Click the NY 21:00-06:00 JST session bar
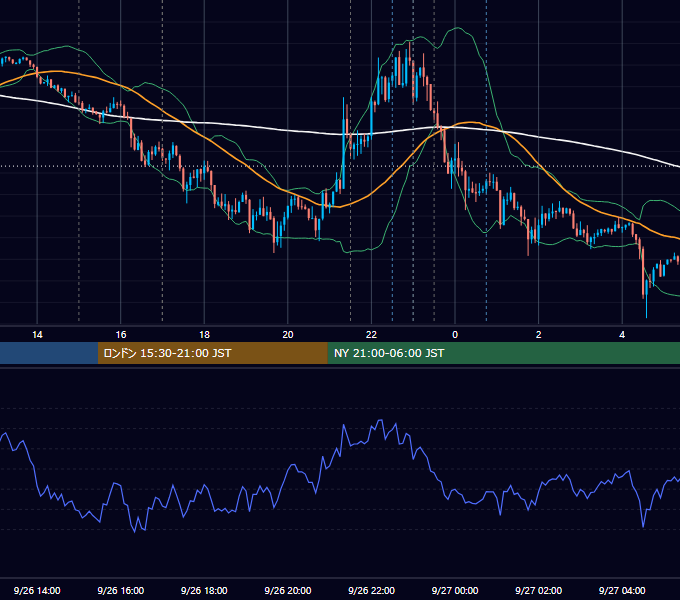The image size is (680, 600). point(503,353)
